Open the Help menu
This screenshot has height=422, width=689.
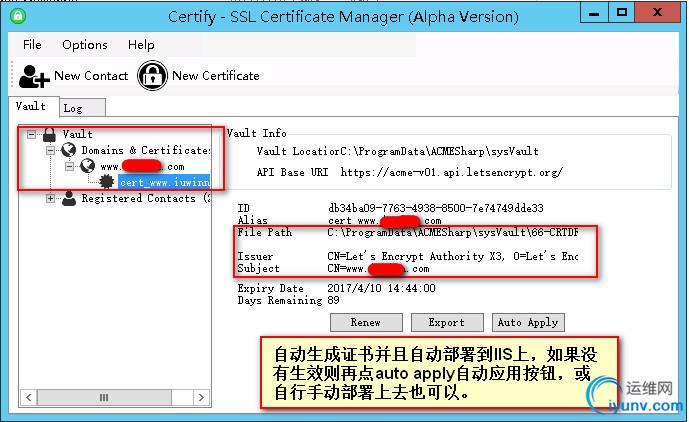pos(141,44)
